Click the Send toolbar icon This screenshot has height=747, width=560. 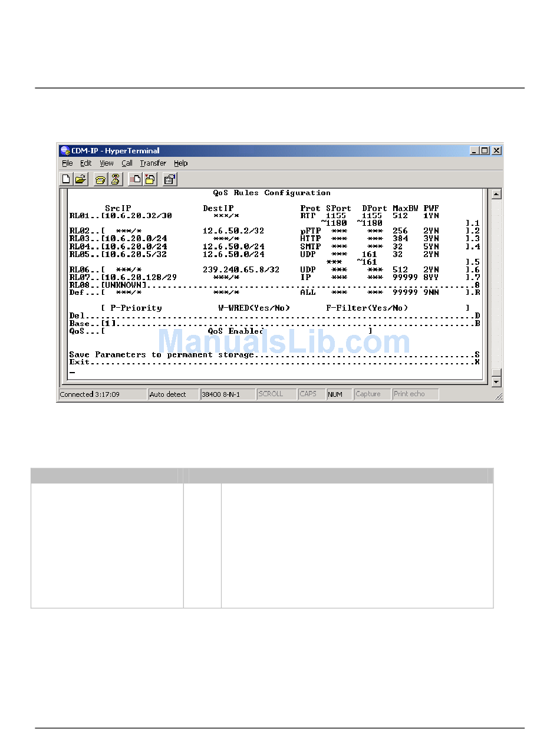point(135,179)
